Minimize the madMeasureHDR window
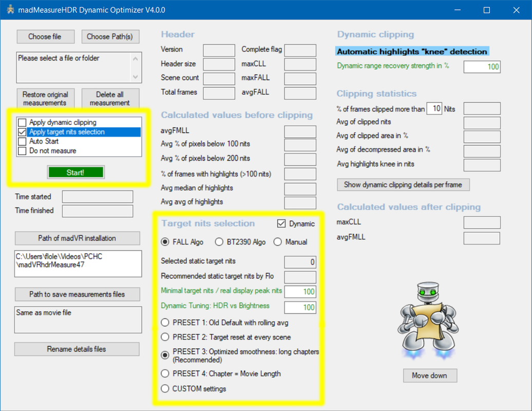Viewport: 532px width, 411px height. point(458,10)
